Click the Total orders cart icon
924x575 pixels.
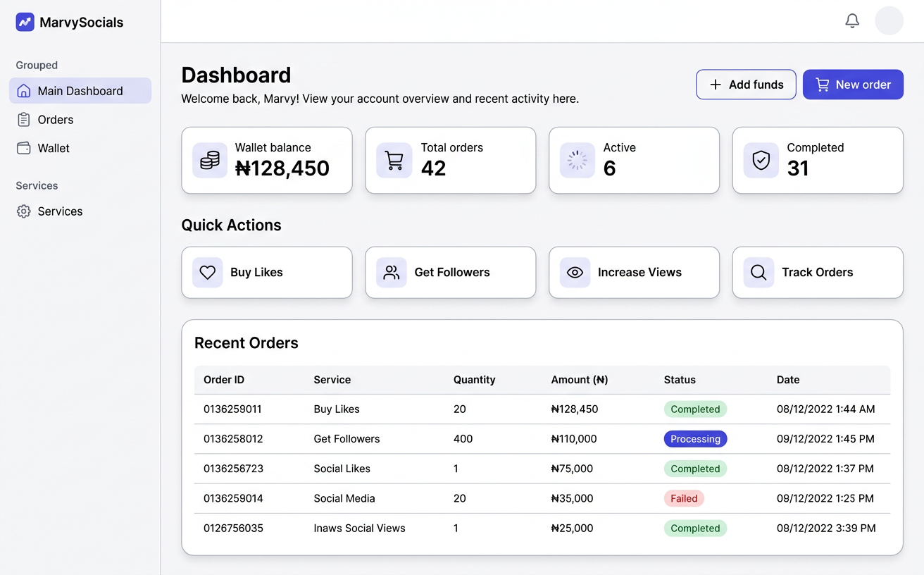(394, 161)
